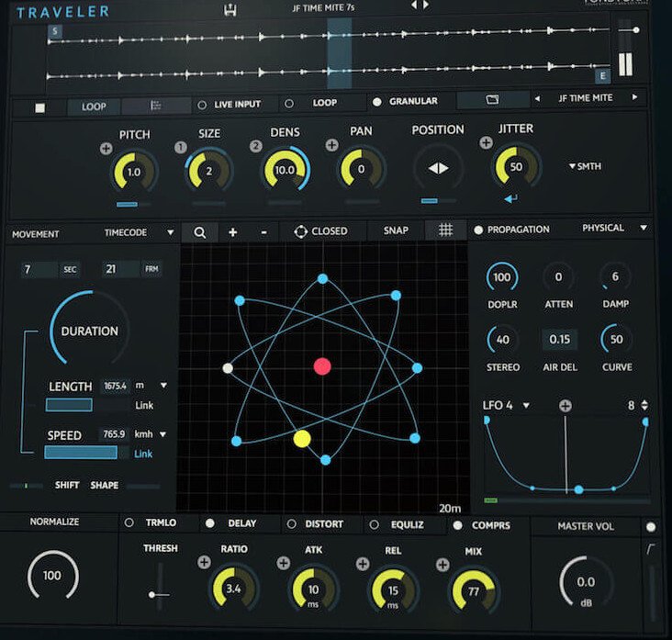Toggle the grid display icon

pyautogui.click(x=446, y=230)
